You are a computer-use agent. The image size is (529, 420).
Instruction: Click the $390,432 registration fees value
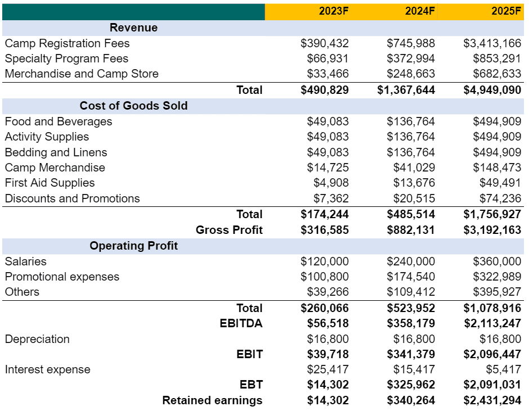pyautogui.click(x=325, y=43)
